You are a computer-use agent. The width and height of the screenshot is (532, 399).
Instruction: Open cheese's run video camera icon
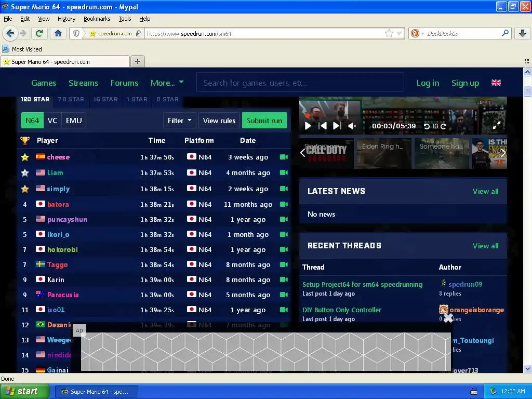284,157
